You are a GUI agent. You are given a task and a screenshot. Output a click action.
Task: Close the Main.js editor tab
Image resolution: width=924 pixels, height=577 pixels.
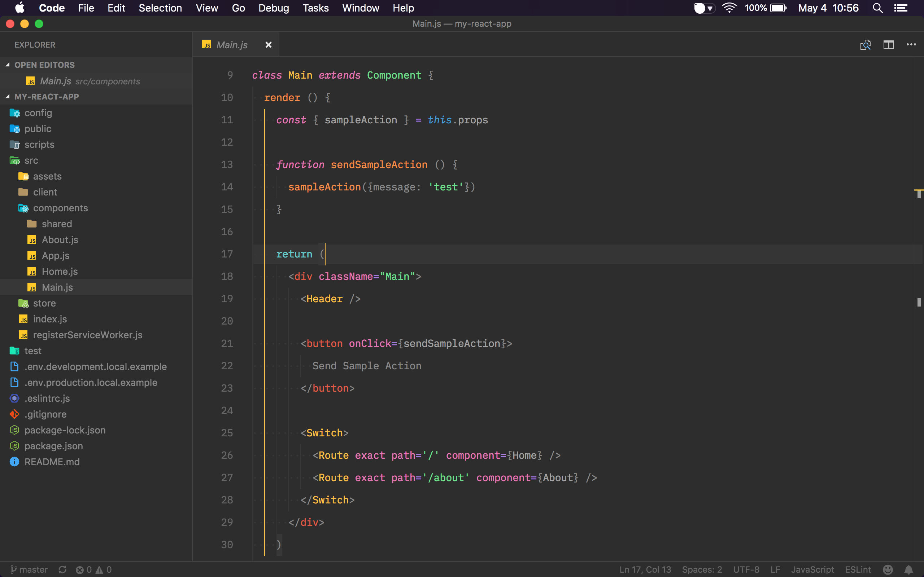coord(269,45)
